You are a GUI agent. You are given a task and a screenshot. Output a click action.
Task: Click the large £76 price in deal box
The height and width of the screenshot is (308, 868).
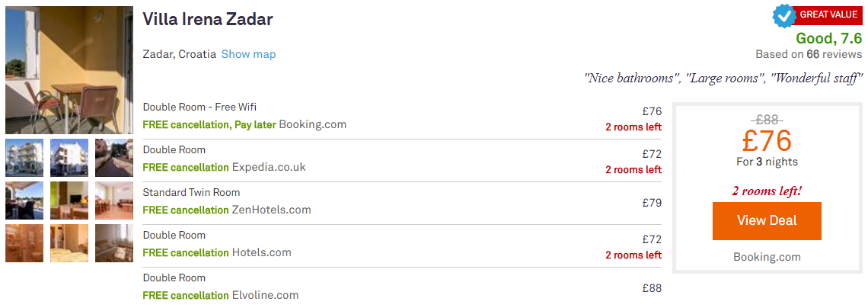[767, 140]
